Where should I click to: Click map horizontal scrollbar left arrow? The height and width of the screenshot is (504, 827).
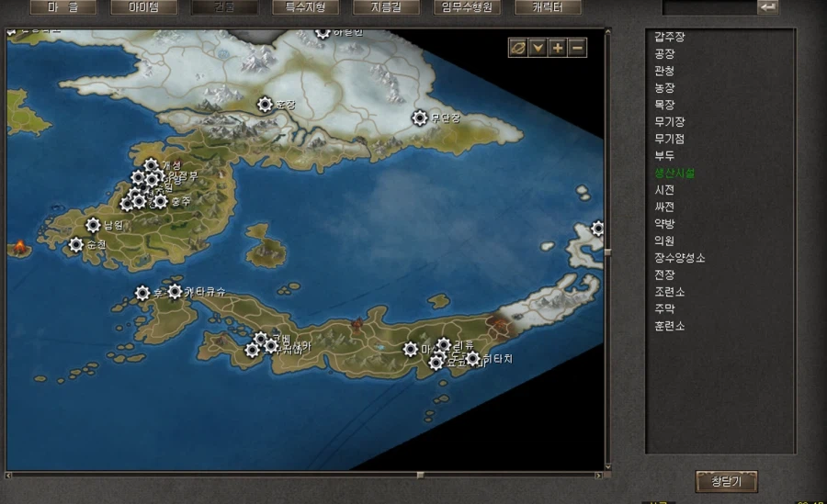8,476
